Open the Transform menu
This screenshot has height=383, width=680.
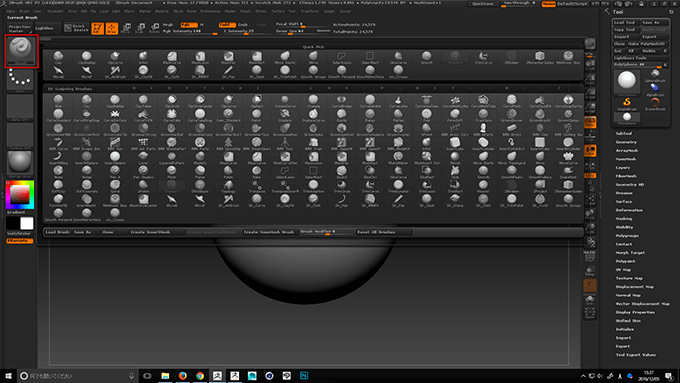click(x=309, y=11)
